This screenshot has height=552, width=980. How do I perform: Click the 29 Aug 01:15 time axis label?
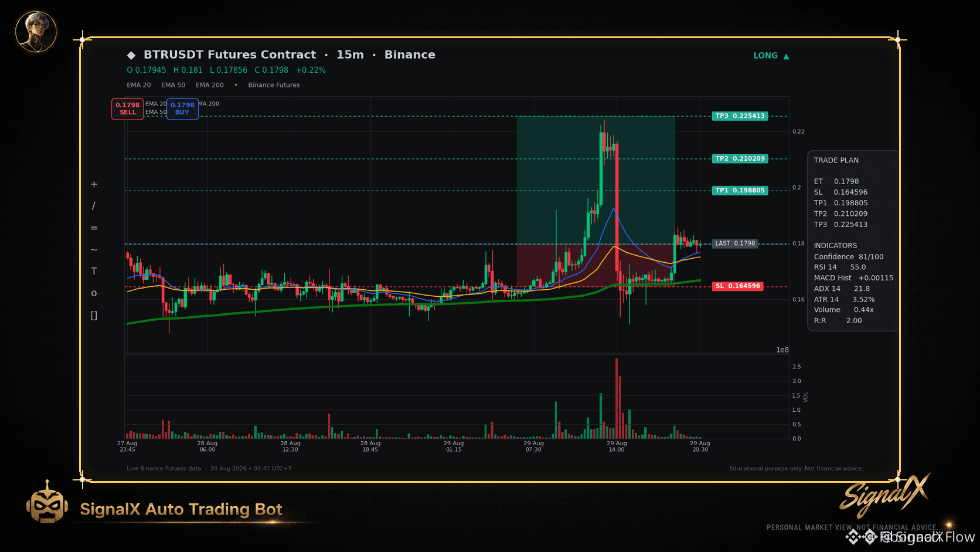(x=454, y=446)
